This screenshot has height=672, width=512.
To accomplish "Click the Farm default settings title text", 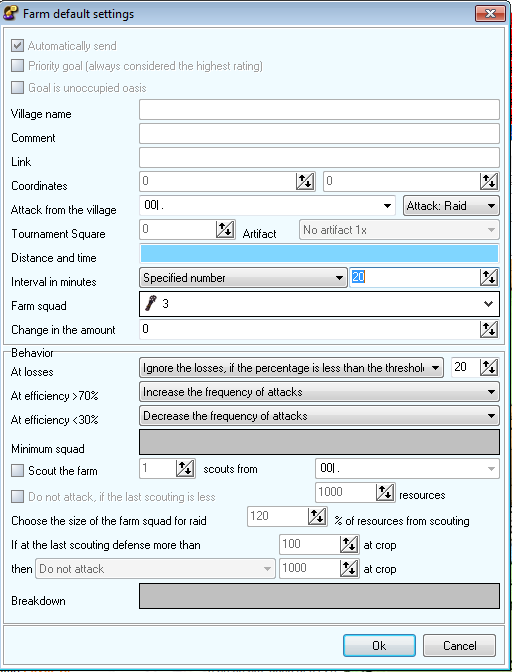I will [78, 14].
